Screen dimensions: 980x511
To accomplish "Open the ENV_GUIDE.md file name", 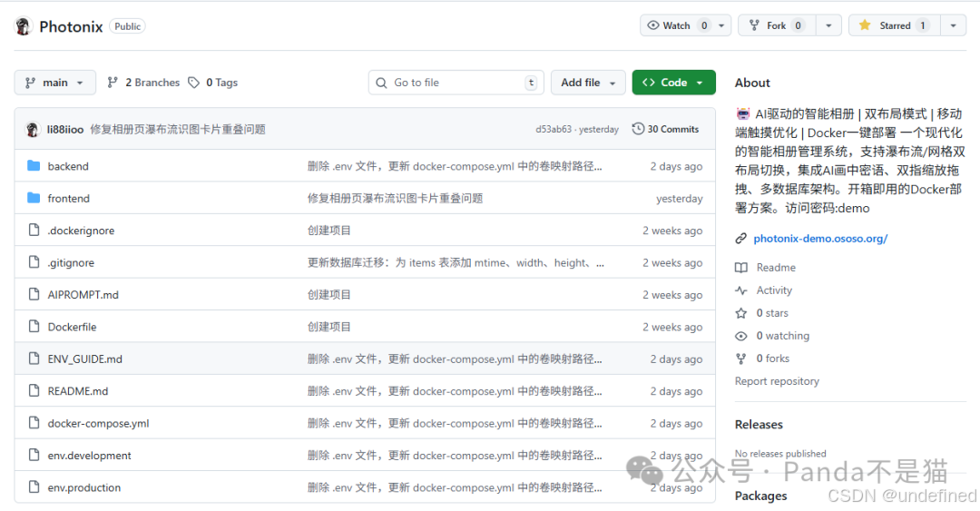I will (x=85, y=359).
